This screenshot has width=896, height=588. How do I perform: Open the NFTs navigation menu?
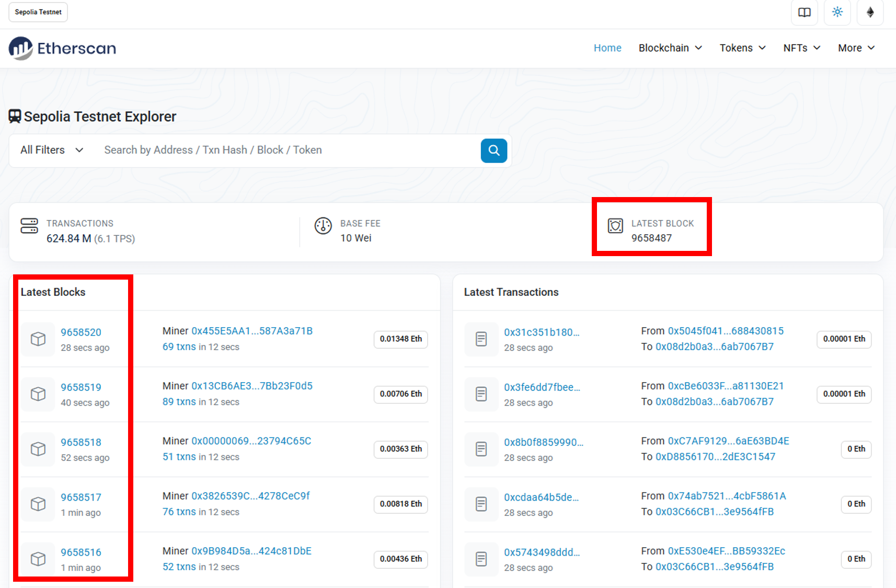point(801,48)
